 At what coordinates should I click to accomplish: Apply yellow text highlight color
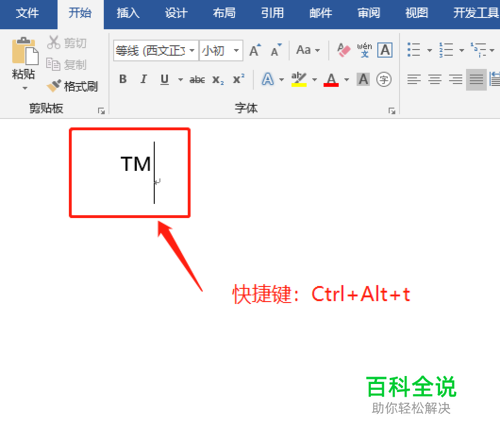tap(299, 79)
